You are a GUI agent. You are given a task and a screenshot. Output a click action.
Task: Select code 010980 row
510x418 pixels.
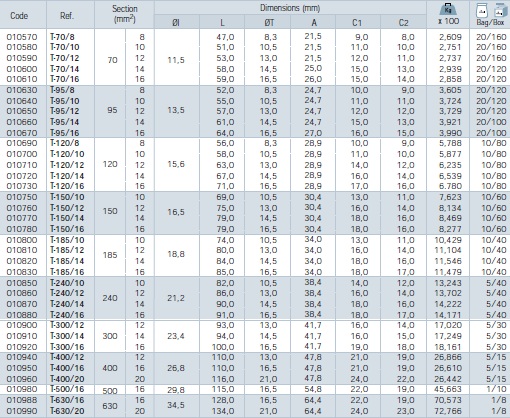pos(255,389)
